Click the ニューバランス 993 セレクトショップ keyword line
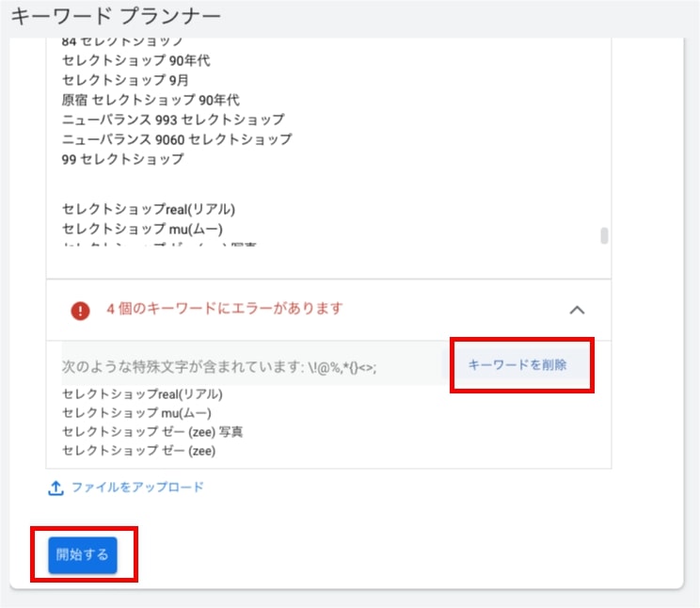Viewport: 700px width, 608px height. [173, 120]
